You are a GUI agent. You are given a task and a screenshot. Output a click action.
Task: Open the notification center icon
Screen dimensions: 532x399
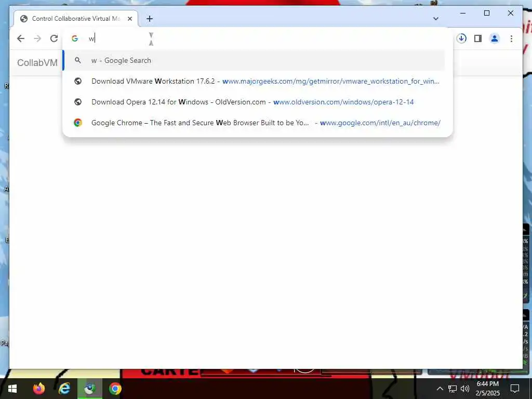point(515,389)
